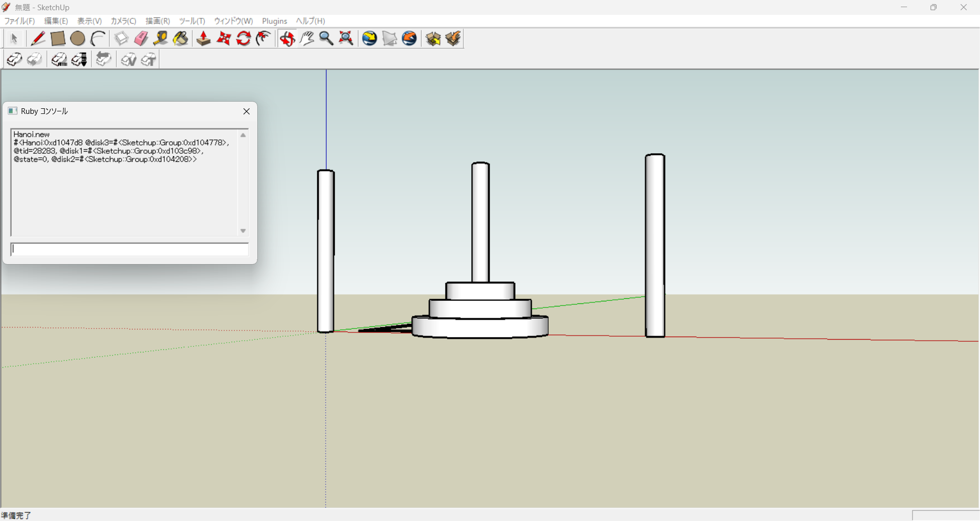Image resolution: width=980 pixels, height=521 pixels.
Task: Close the SketchUp application window
Action: coord(964,7)
